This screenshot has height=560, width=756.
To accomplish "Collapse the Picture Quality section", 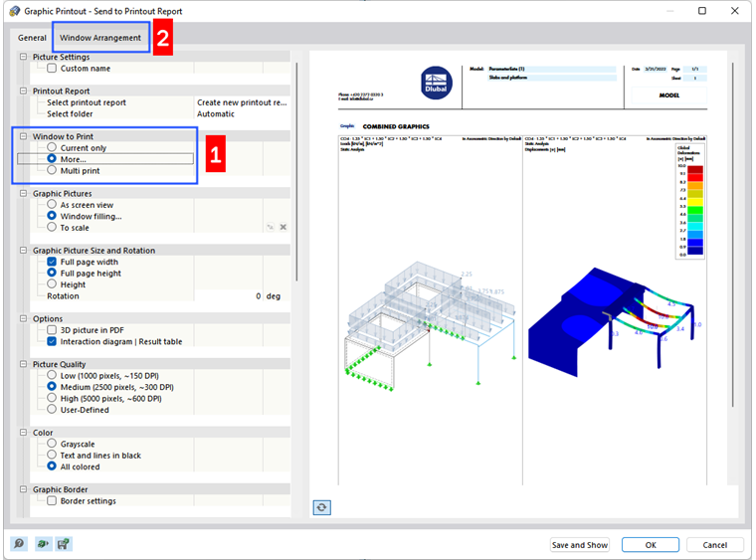I will 23,364.
